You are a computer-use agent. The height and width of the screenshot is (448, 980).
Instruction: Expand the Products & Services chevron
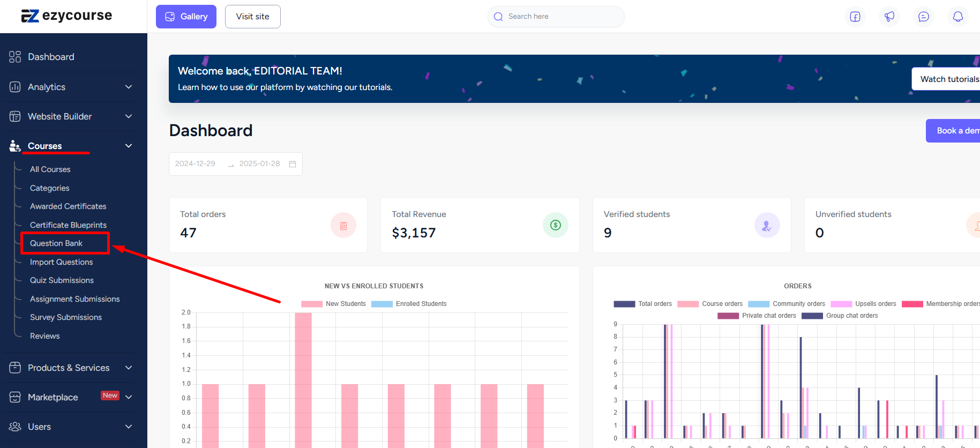(129, 368)
